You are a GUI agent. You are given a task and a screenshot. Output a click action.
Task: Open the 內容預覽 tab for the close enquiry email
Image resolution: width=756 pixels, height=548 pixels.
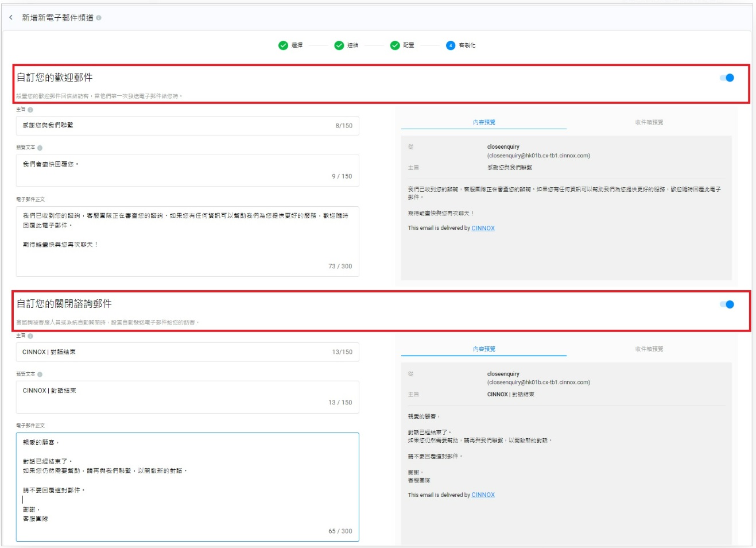click(x=484, y=349)
